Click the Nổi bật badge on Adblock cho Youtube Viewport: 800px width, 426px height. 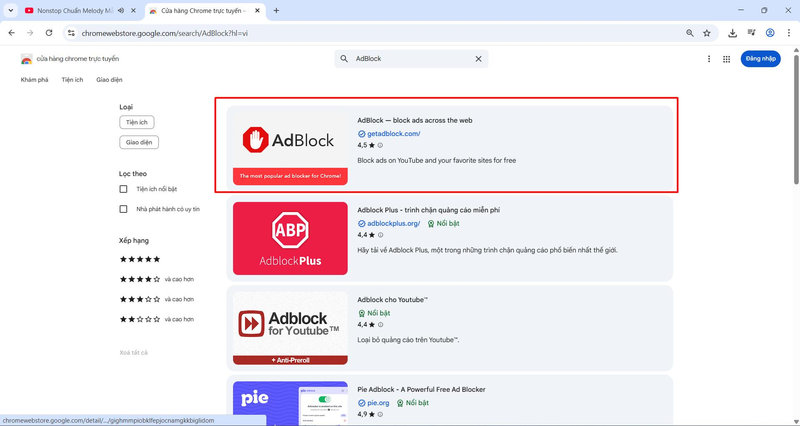coord(374,313)
